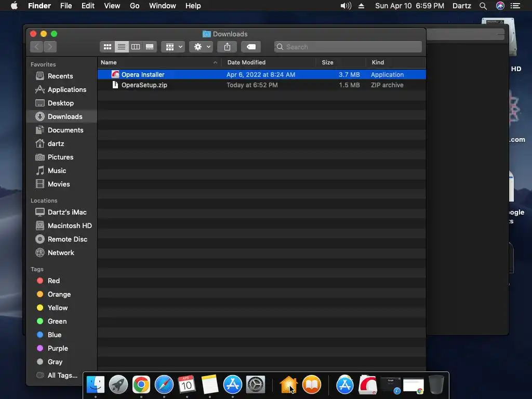The width and height of the screenshot is (532, 399).
Task: Open Finder from the Dock
Action: point(96,384)
